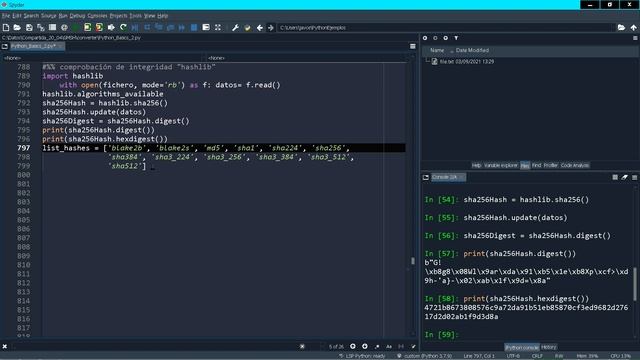The width and height of the screenshot is (640, 360).
Task: Toggle regular expression option in find bar
Action: (x=377, y=347)
